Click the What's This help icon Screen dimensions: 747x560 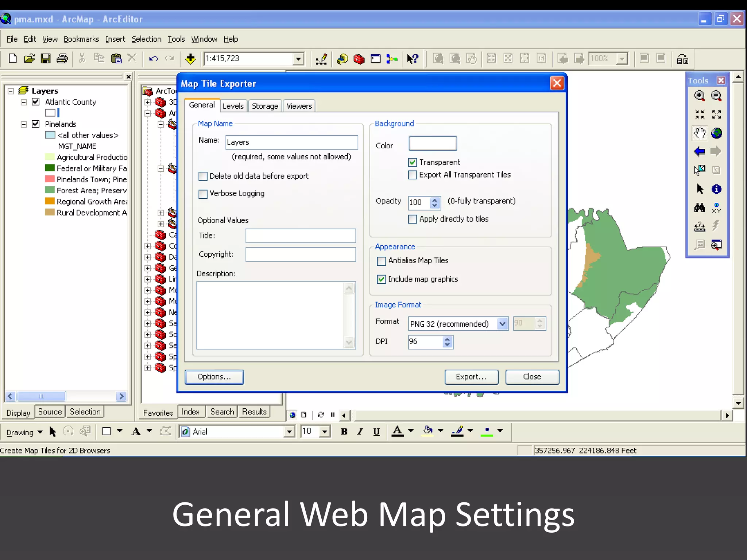[413, 59]
